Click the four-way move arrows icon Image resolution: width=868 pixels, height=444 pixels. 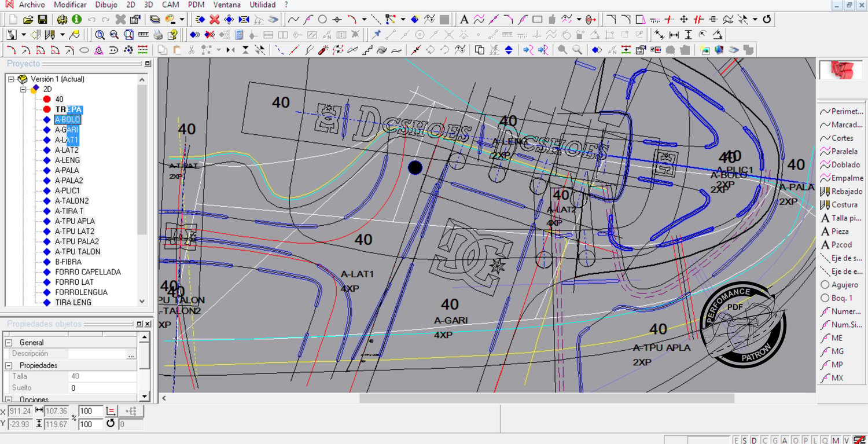683,20
